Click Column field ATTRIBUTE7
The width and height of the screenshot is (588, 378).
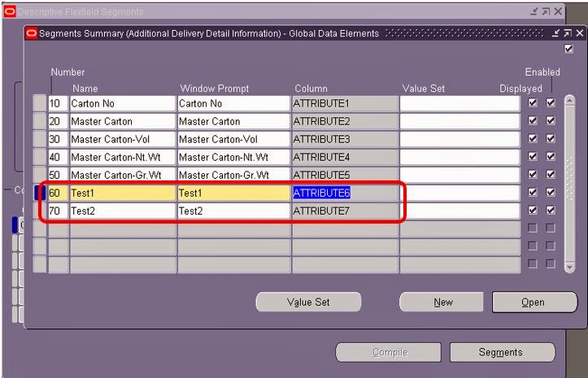click(x=345, y=211)
